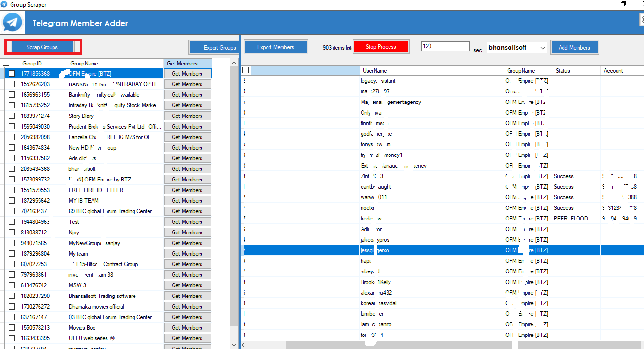Viewport: 644px width, 349px height.
Task: Select the highlighted jessgingerxo member row
Action: [x=443, y=250]
